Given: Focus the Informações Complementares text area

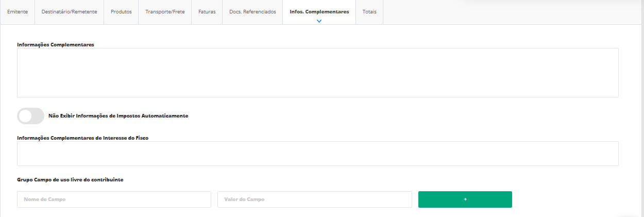Looking at the screenshot, I should point(317,73).
